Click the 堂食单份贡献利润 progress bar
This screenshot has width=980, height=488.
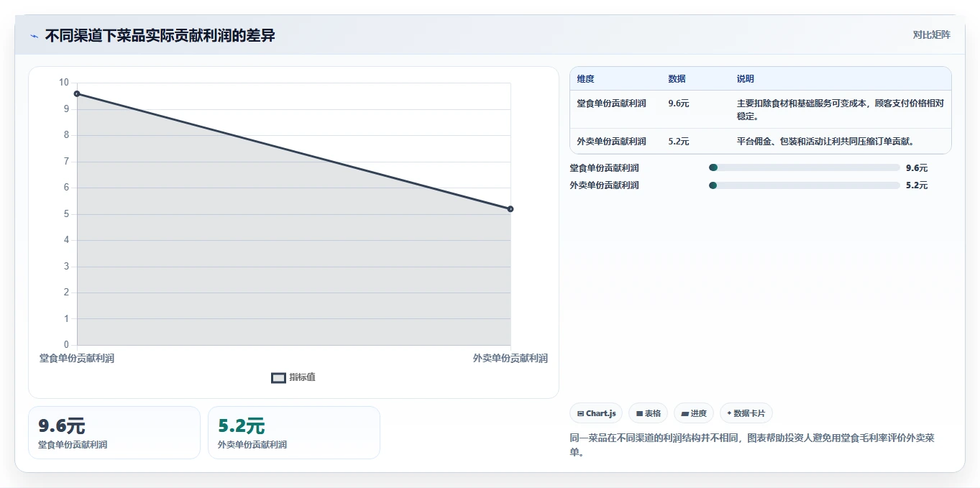point(805,167)
